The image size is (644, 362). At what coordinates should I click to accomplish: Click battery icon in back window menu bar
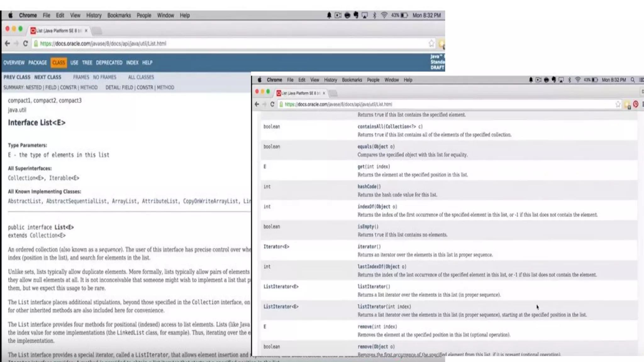pyautogui.click(x=404, y=15)
